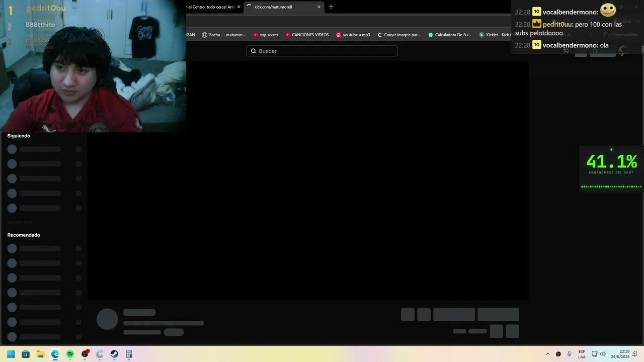Open the volume control in system tray
This screenshot has height=362, width=644.
[x=603, y=354]
